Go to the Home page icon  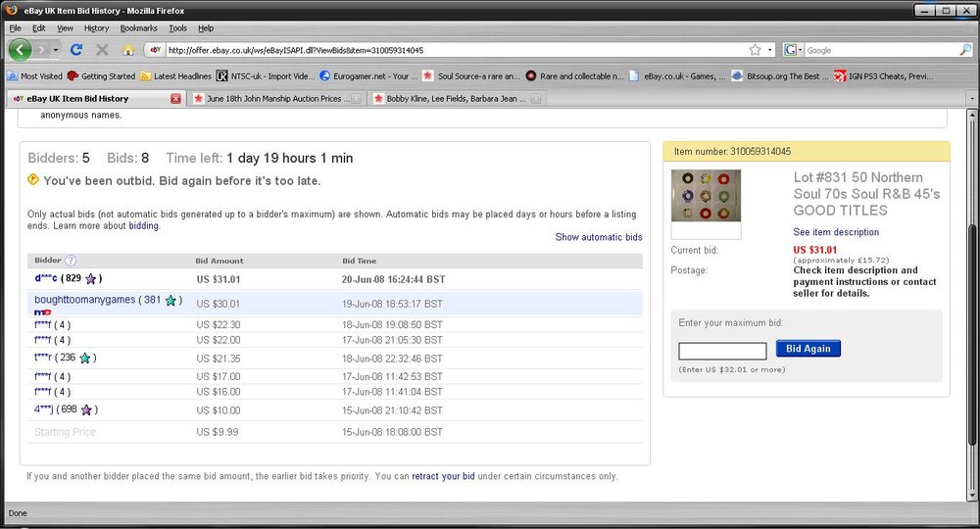(128, 50)
